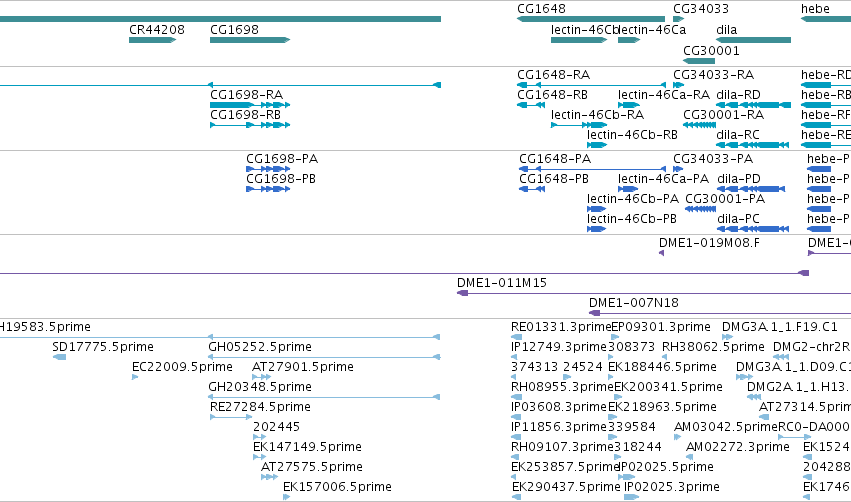The width and height of the screenshot is (851, 502).
Task: Select the CG1698-RB transcript glyph
Action: (250, 125)
